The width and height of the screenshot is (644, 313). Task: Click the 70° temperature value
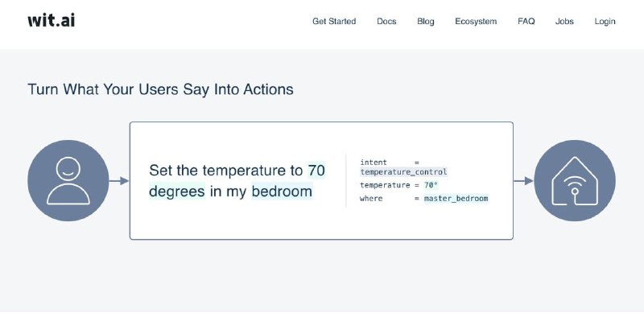tap(431, 185)
